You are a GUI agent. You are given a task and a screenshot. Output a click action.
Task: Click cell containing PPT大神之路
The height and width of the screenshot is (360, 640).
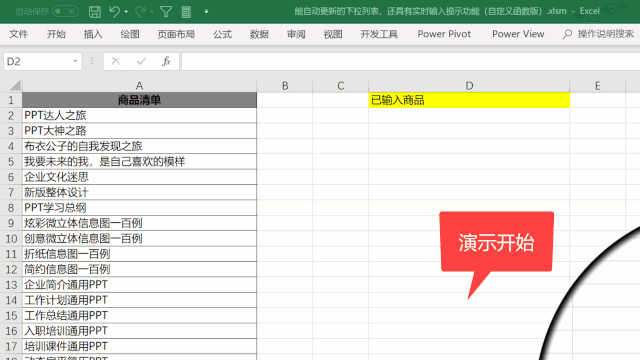(139, 131)
